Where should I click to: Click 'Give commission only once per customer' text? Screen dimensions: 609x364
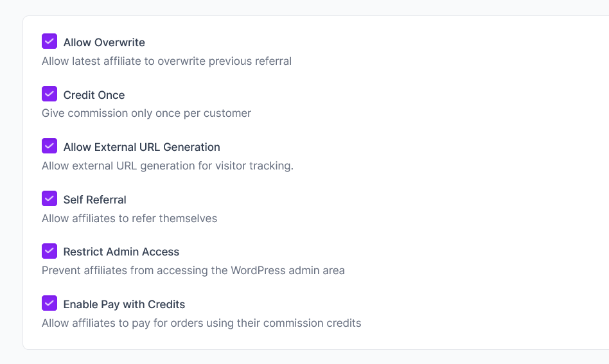pos(146,114)
